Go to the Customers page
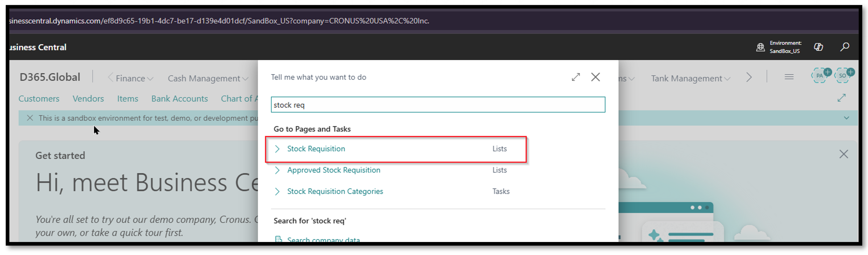868x255 pixels. [x=39, y=99]
